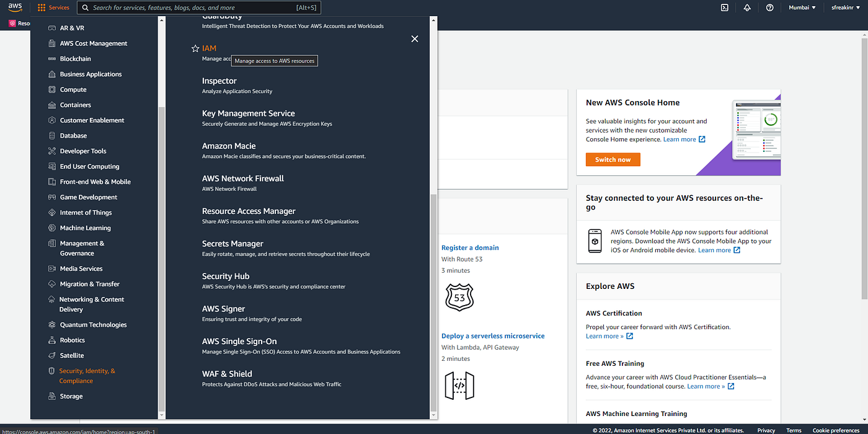This screenshot has height=434, width=868.
Task: Open the Mumbai region dropdown
Action: pyautogui.click(x=802, y=7)
